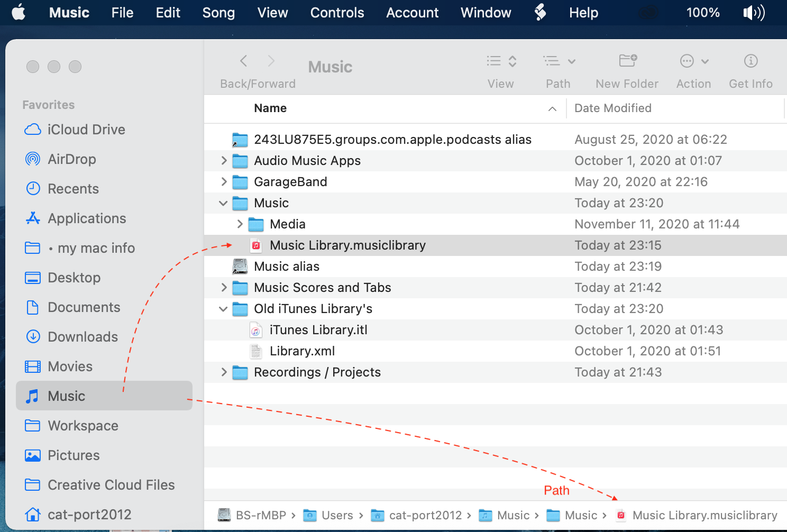The width and height of the screenshot is (787, 532).
Task: Open Documents in sidebar
Action: [104, 307]
